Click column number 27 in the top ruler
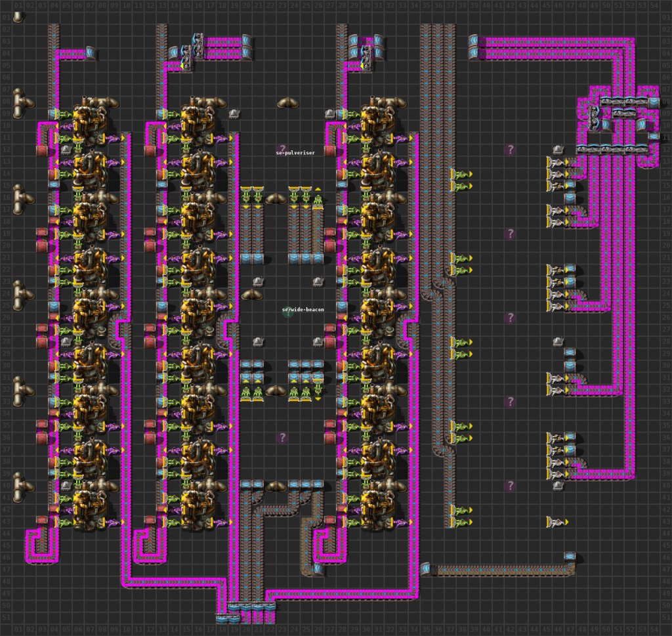This screenshot has width=672, height=636. click(x=329, y=5)
